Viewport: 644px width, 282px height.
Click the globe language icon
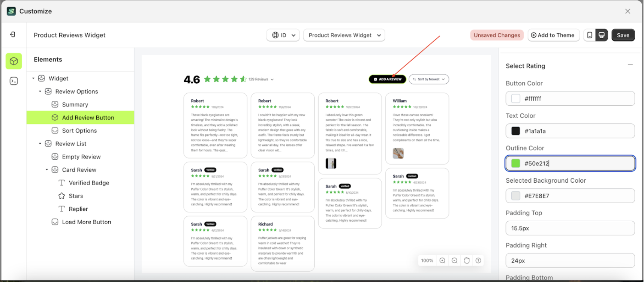(276, 35)
